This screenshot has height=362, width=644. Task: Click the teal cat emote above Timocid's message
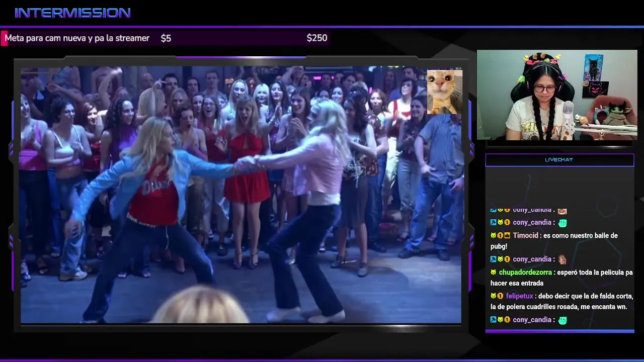[562, 222]
